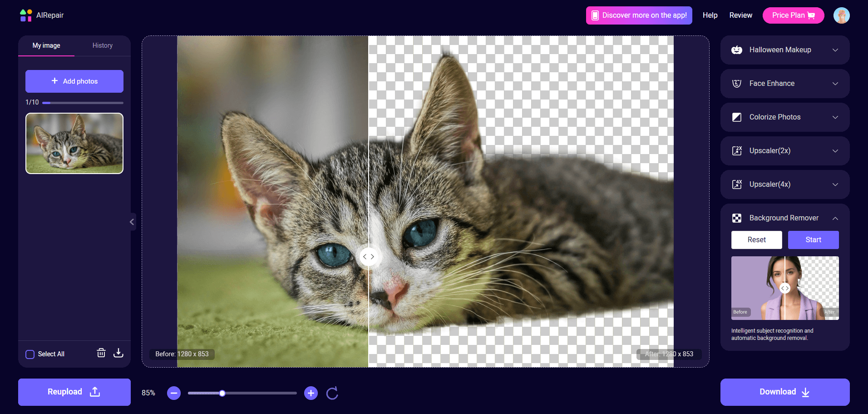Click the Colorize Photos panel icon

click(737, 117)
